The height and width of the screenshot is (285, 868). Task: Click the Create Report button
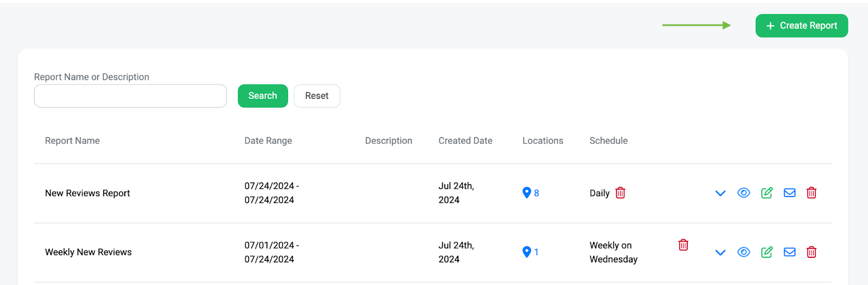coord(801,26)
